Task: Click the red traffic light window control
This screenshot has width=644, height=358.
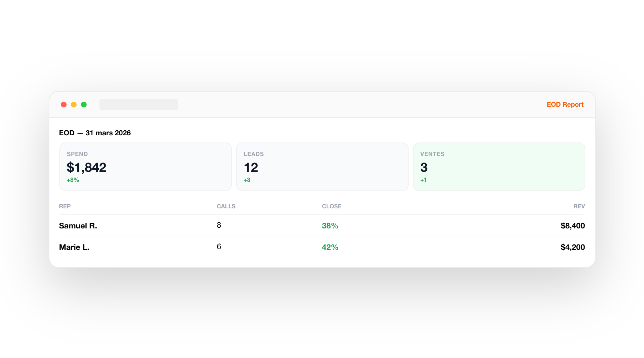Action: pos(64,104)
